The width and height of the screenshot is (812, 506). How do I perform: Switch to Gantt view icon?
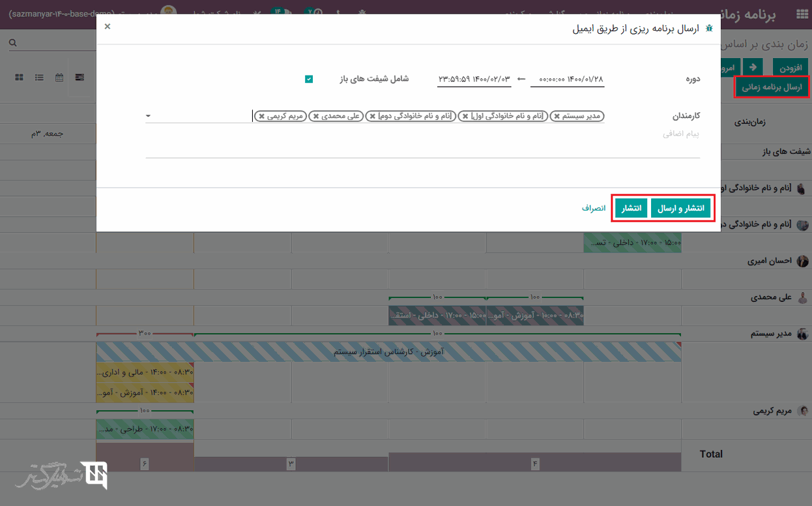[x=80, y=78]
